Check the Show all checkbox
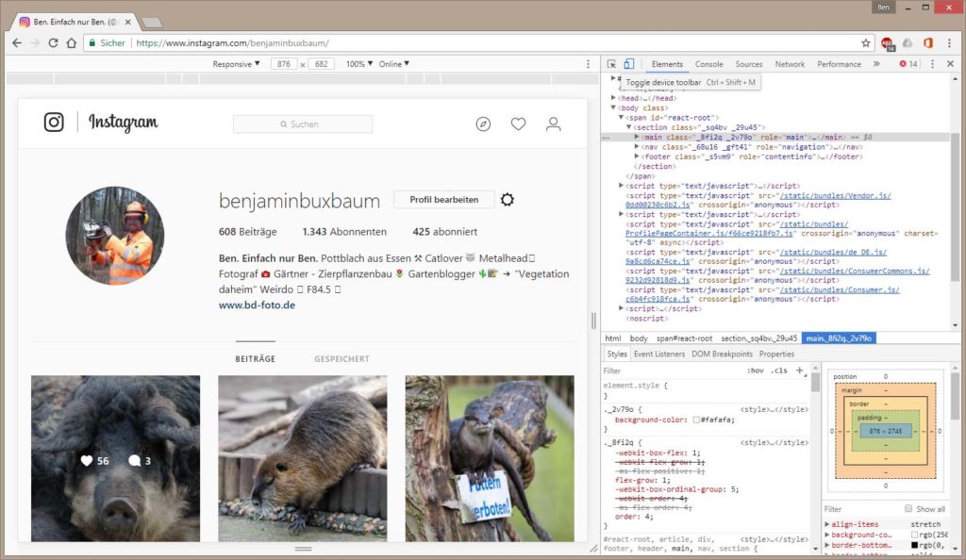This screenshot has width=966, height=560. pyautogui.click(x=908, y=509)
